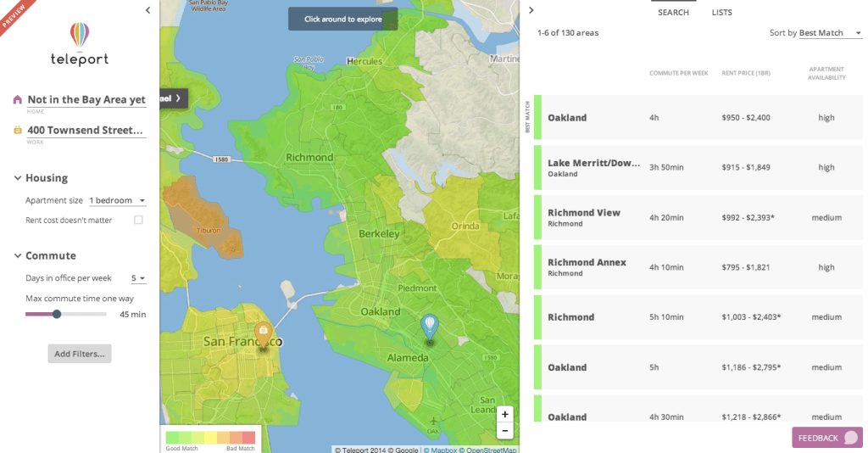Select the Lake Merritt/Downtown result row

click(698, 167)
